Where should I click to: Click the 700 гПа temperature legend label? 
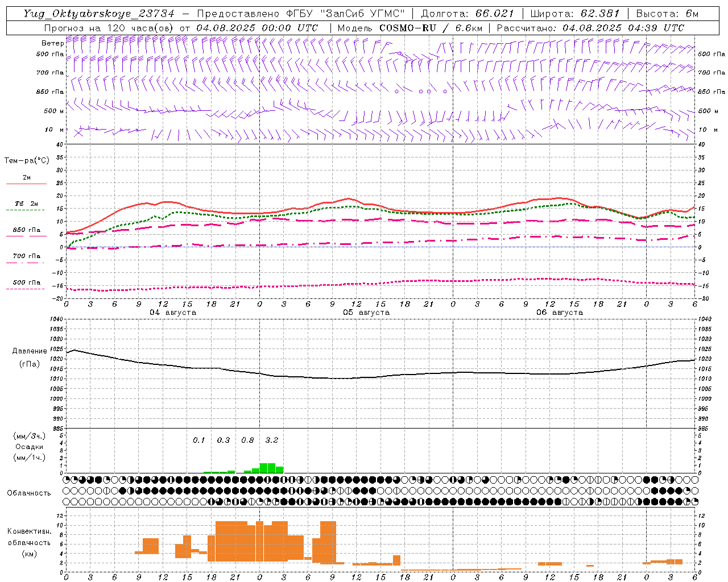(x=27, y=256)
